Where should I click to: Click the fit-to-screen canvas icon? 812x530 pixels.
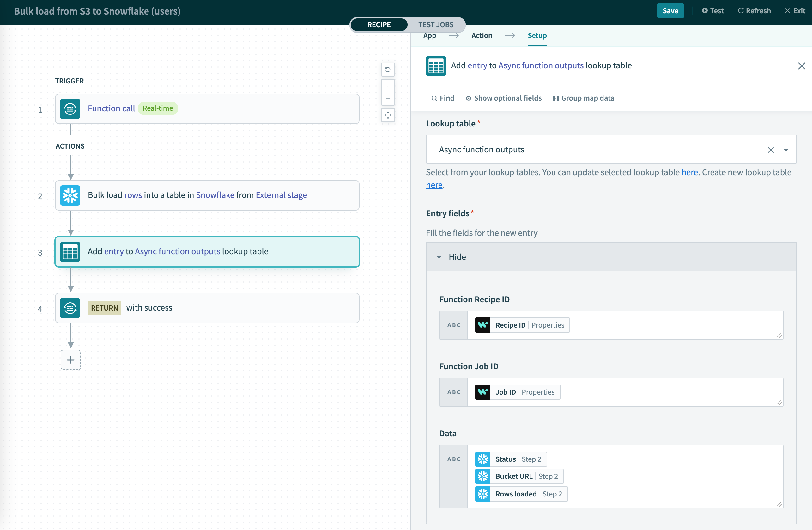(388, 115)
